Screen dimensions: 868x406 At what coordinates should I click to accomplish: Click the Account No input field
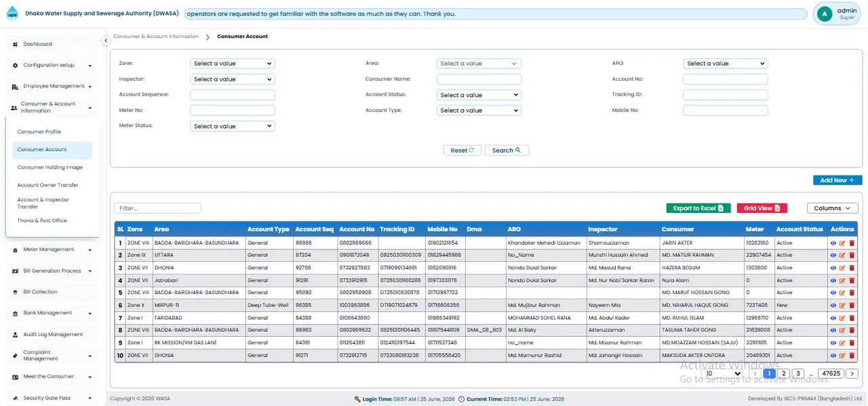725,79
